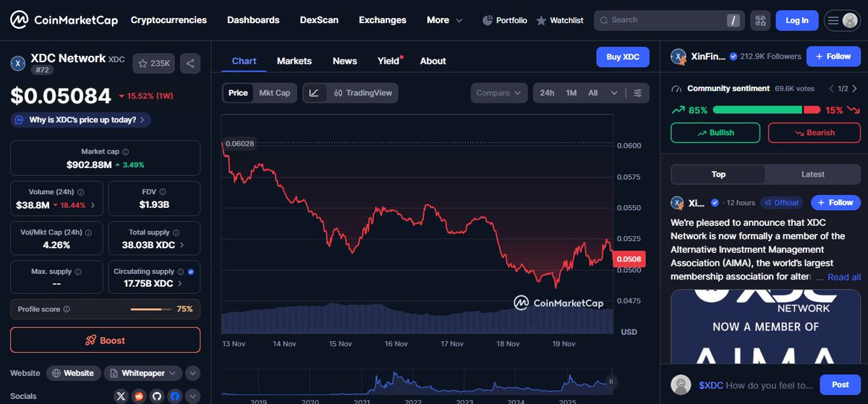
Task: Open the DexScan menu
Action: pyautogui.click(x=319, y=20)
